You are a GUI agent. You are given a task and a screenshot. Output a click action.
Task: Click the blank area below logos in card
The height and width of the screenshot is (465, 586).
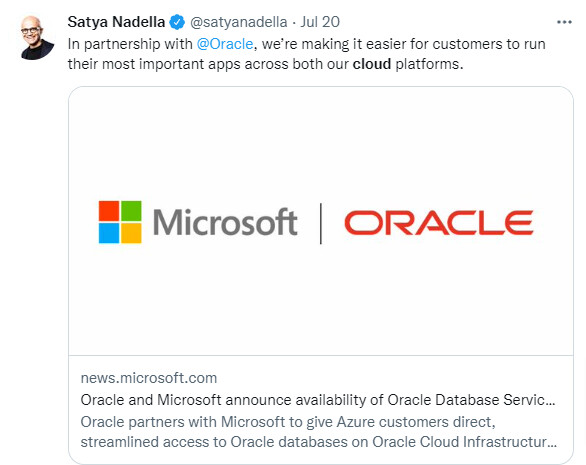click(321, 299)
